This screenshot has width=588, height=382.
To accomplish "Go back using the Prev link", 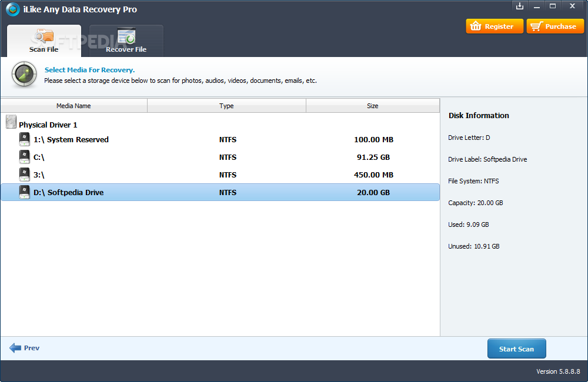I will coord(32,348).
